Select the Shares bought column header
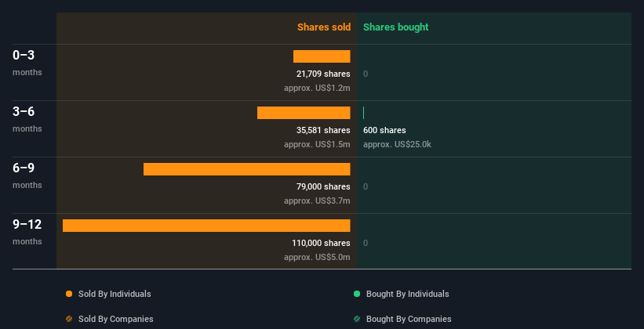This screenshot has height=329, width=644. (x=395, y=27)
